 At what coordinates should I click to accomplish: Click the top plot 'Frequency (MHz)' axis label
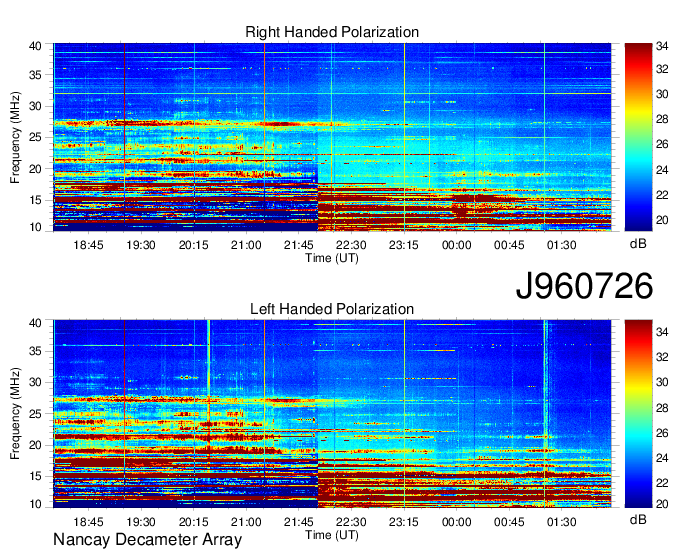15,137
